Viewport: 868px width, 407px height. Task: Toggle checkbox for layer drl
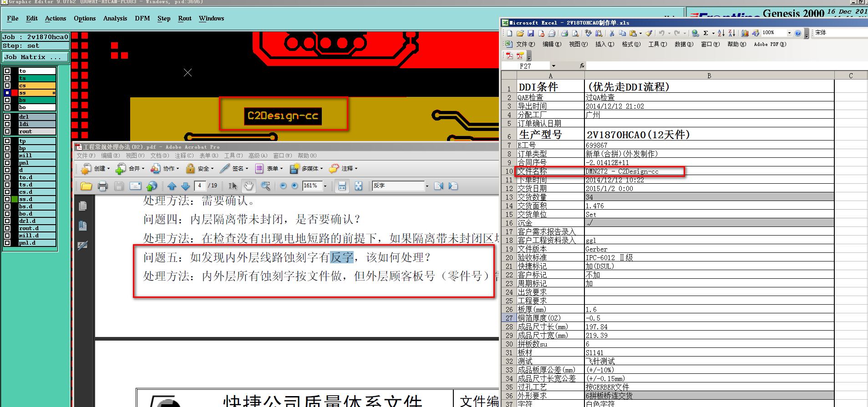tap(7, 117)
